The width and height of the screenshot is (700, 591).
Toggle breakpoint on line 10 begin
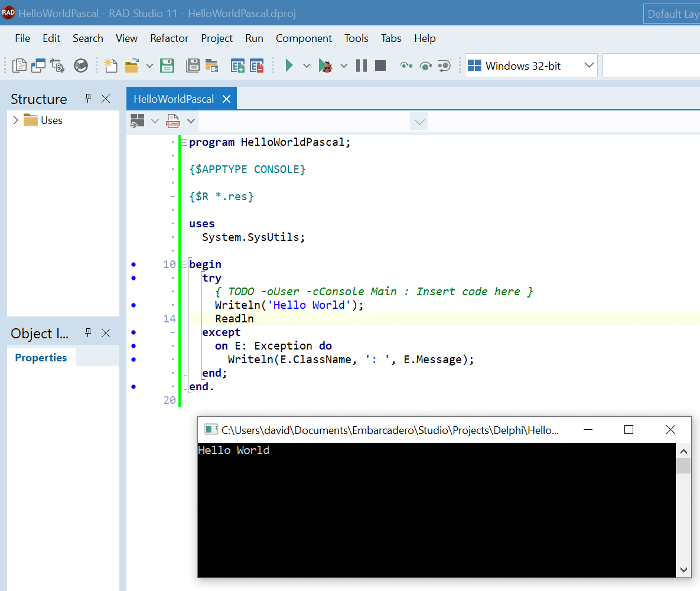coord(134,265)
